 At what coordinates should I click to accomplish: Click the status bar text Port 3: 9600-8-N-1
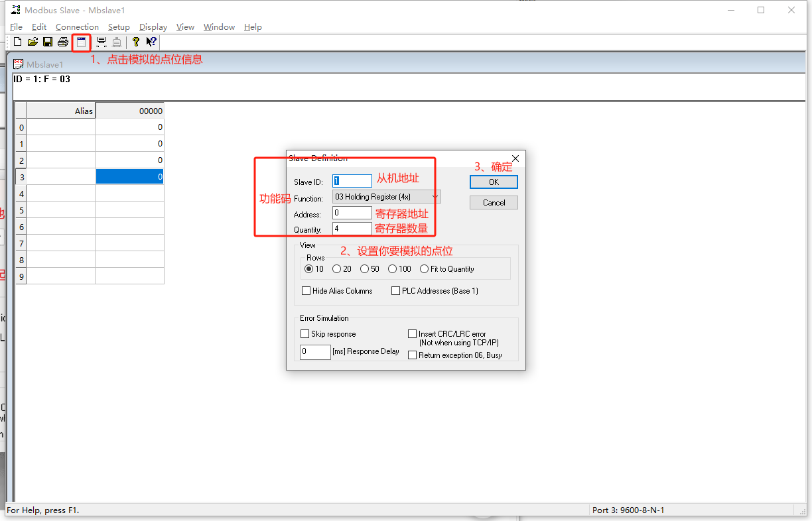tap(629, 510)
